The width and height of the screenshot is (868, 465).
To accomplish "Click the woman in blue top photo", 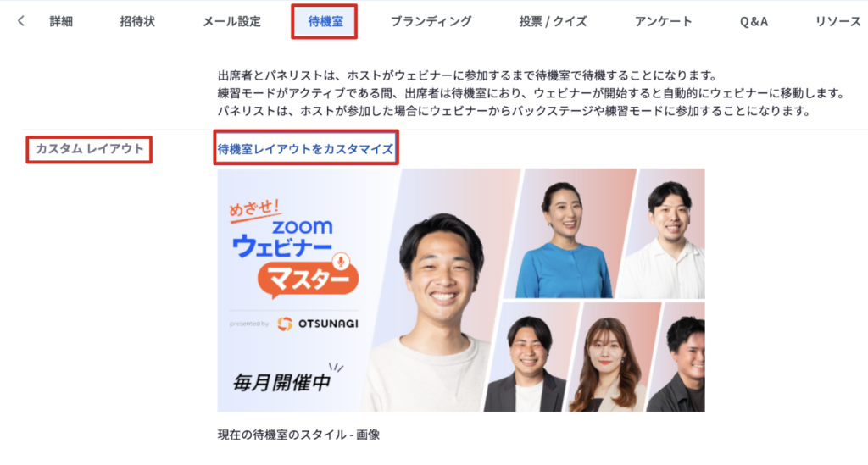I will click(562, 241).
